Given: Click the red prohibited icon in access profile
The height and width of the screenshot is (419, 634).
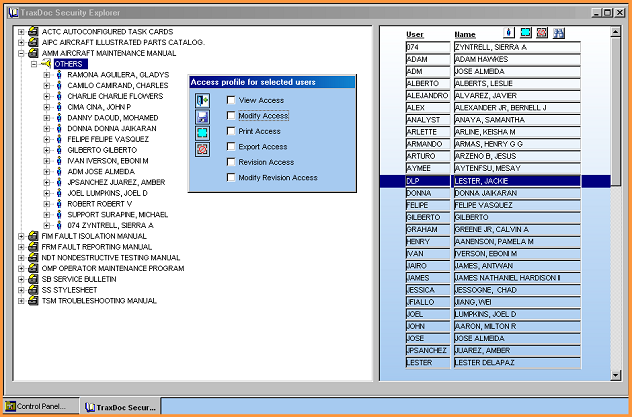Looking at the screenshot, I should 201,149.
